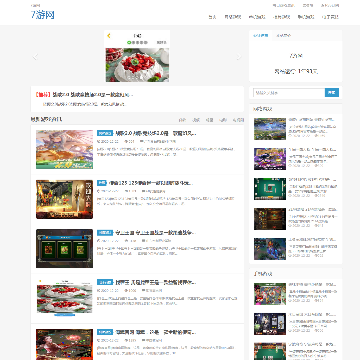The height and width of the screenshot is (360, 360).
Task: Open the fiery sword game article thumbnail
Action: pyautogui.click(x=64, y=199)
